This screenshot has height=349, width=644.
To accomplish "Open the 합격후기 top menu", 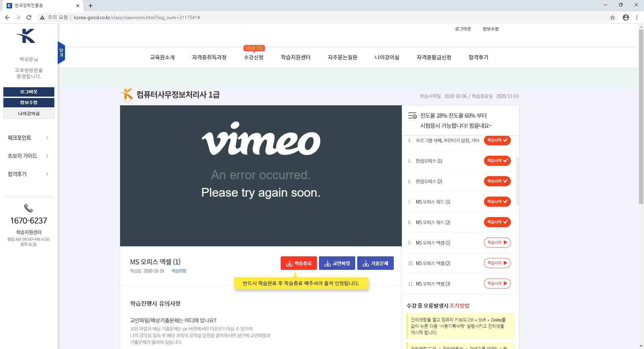I will (479, 57).
